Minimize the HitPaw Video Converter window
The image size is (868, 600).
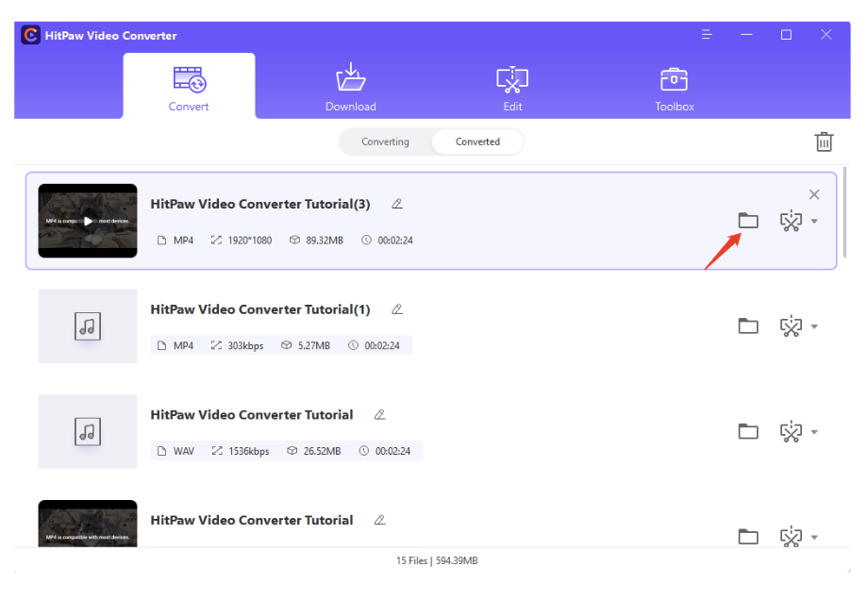point(746,35)
